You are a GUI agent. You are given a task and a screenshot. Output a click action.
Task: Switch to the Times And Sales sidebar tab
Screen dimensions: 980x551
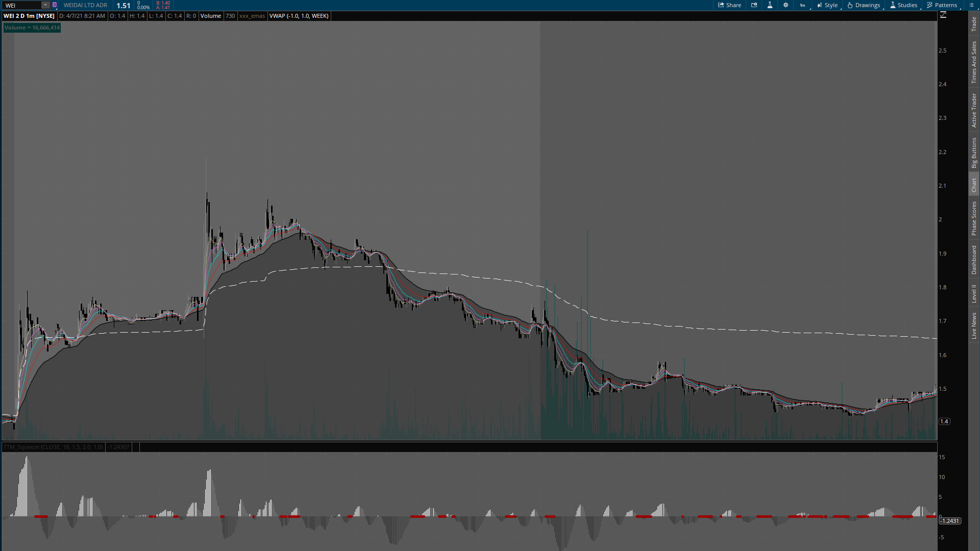pos(974,62)
